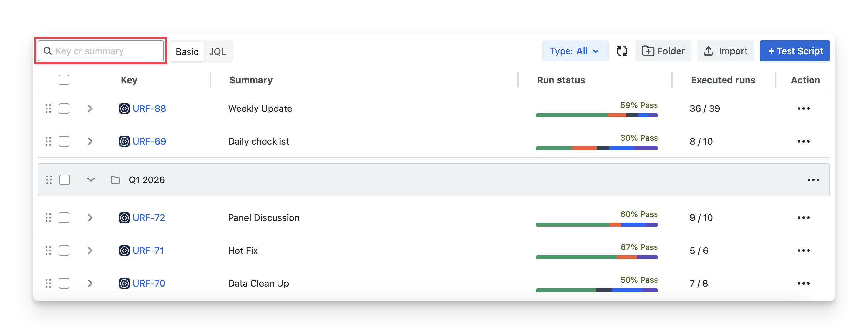Tick the checkbox for Weekly Update
The width and height of the screenshot is (868, 335).
click(64, 108)
